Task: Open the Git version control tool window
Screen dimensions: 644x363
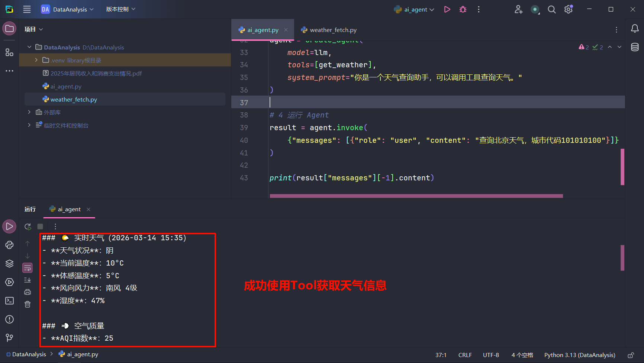Action: (x=10, y=338)
